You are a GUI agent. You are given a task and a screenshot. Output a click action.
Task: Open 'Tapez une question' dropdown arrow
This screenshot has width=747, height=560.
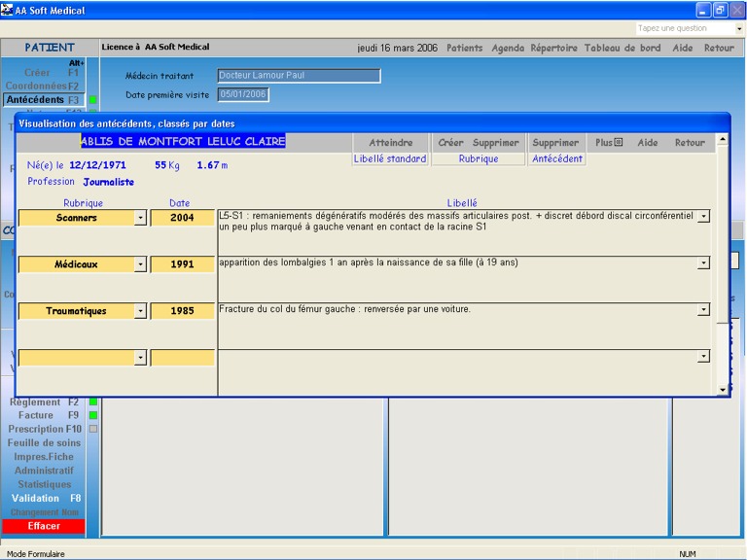(739, 28)
